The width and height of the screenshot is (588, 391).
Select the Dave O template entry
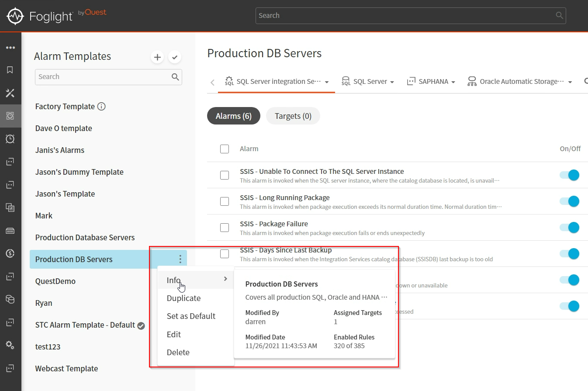(63, 128)
